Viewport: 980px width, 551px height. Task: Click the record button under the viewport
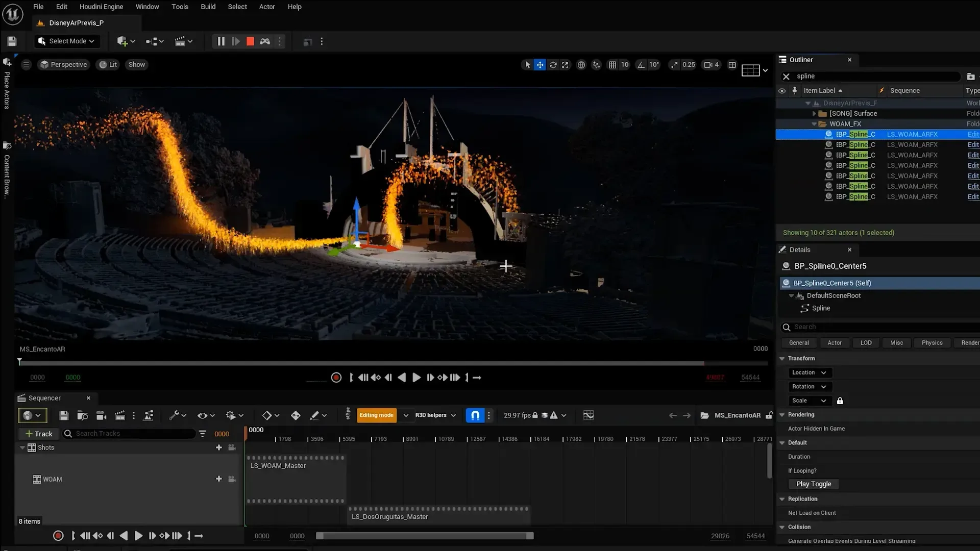click(x=336, y=378)
